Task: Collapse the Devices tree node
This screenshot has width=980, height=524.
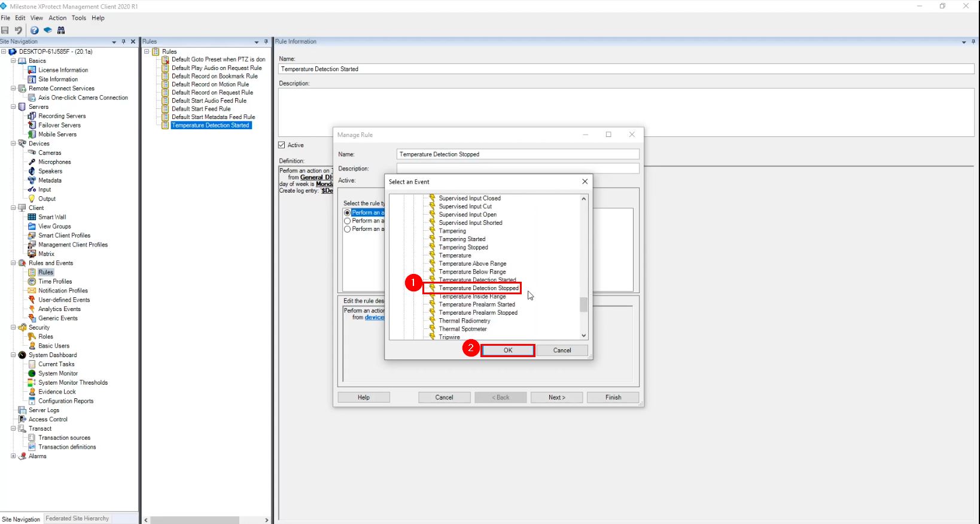Action: point(13,144)
